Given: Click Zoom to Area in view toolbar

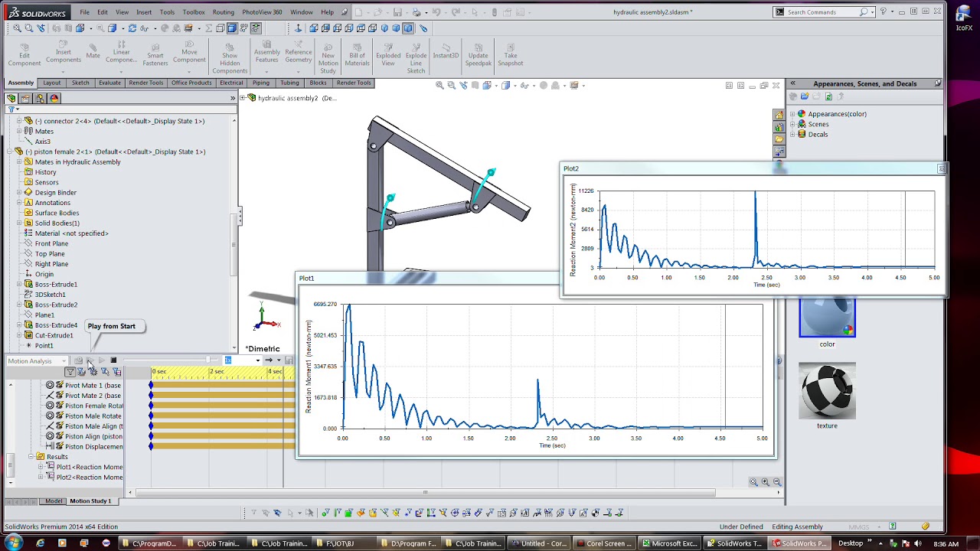Looking at the screenshot, I should (452, 85).
